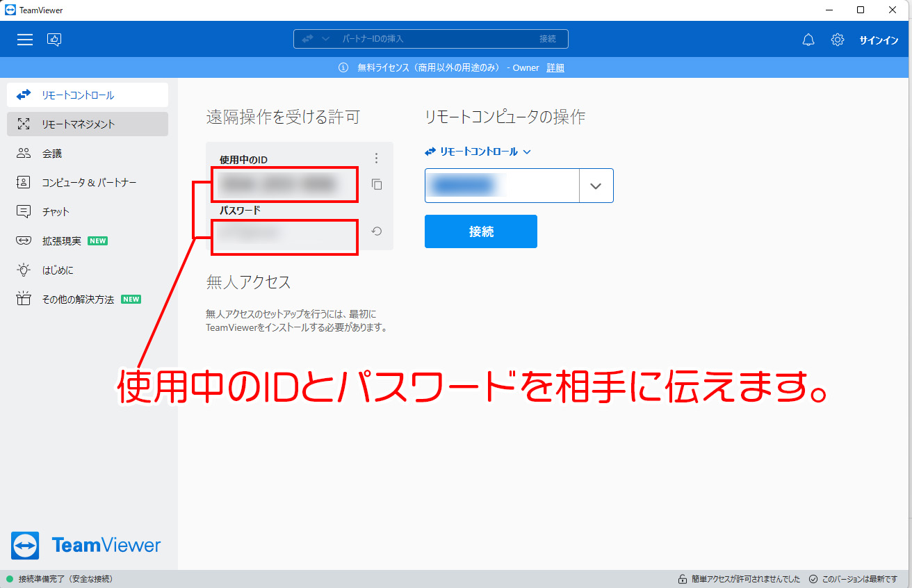The width and height of the screenshot is (912, 588).
Task: Open settings via the gear icon
Action: [838, 40]
